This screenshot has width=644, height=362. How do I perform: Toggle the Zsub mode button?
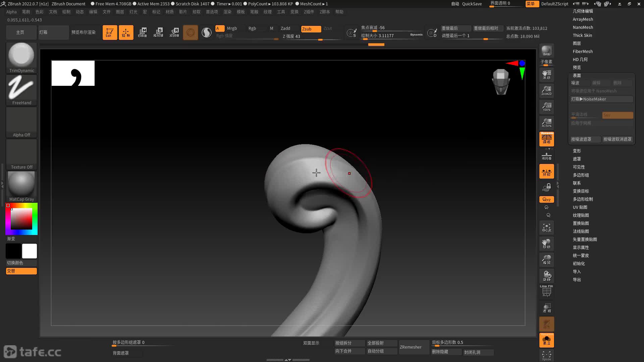coord(311,29)
